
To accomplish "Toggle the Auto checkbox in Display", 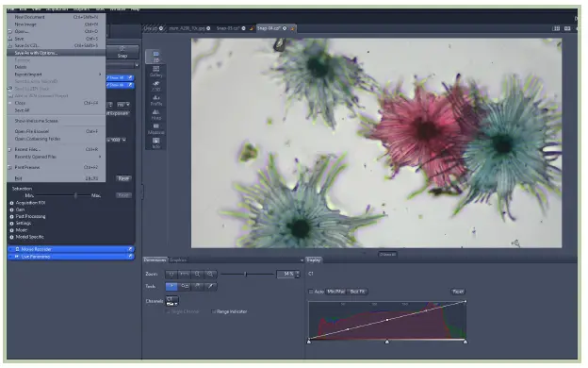I will (x=311, y=292).
